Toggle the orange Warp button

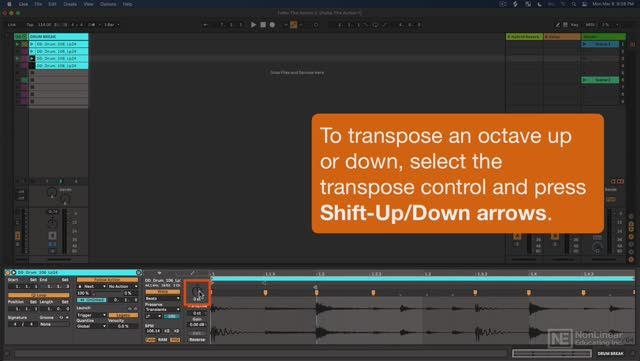click(162, 292)
